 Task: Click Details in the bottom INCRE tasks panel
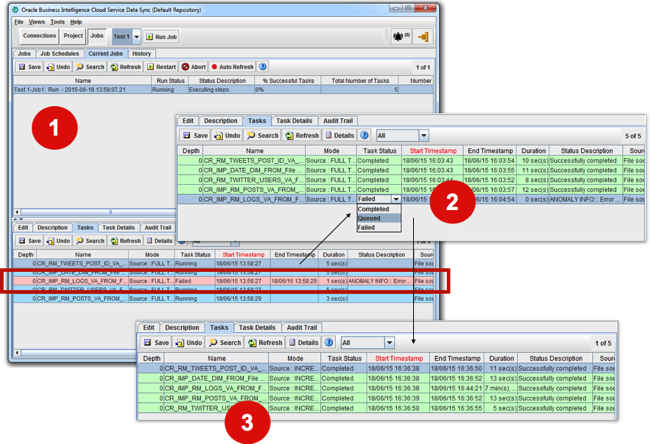pyautogui.click(x=303, y=343)
